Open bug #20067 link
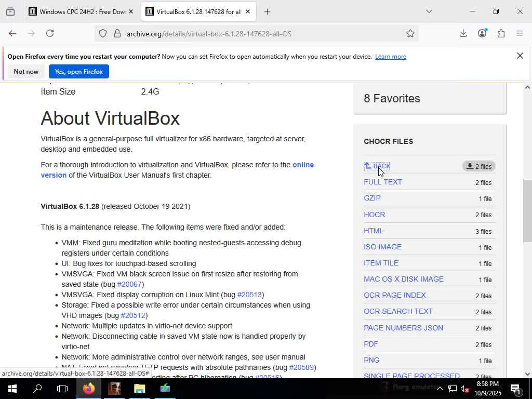This screenshot has height=399, width=532. (x=129, y=284)
